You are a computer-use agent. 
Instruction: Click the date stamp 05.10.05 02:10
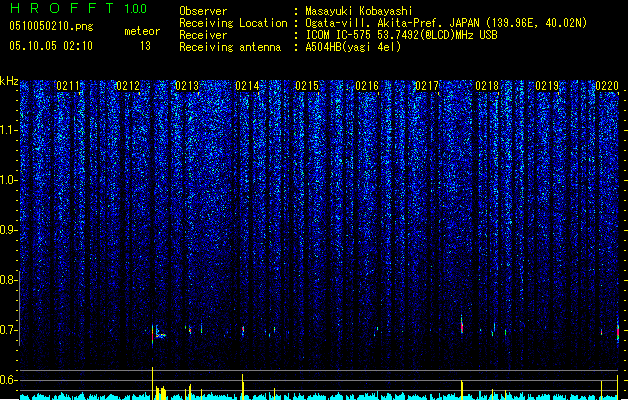point(51,46)
